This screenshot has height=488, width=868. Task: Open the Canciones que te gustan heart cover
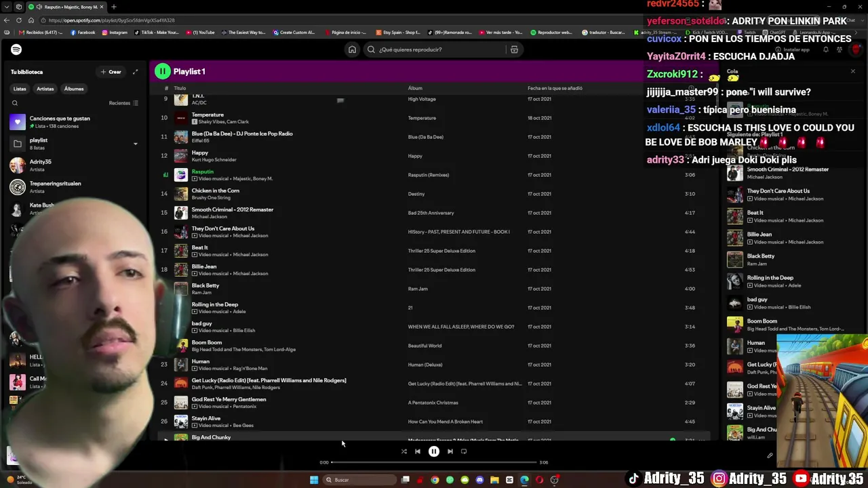point(18,122)
